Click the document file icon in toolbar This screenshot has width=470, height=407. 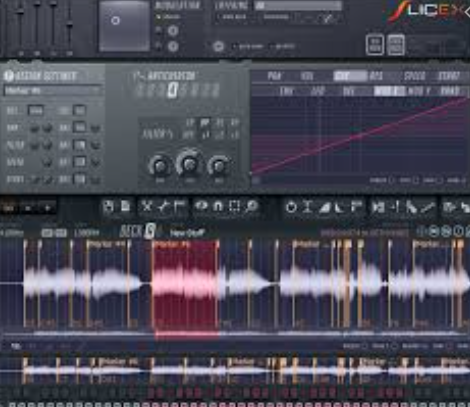[x=125, y=206]
